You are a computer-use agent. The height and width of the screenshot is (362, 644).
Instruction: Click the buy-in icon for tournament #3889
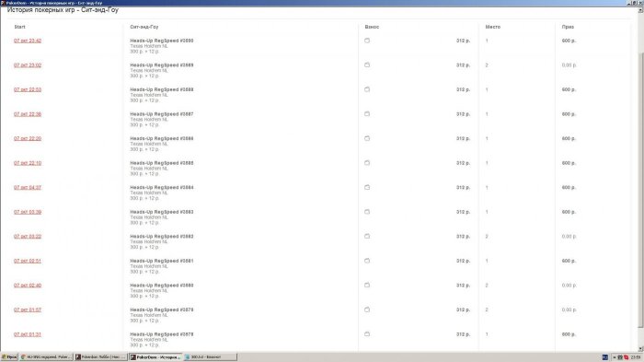tap(367, 65)
